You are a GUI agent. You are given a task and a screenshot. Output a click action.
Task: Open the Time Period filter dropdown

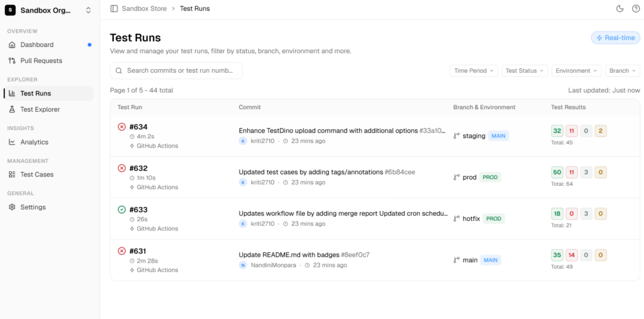pos(474,70)
